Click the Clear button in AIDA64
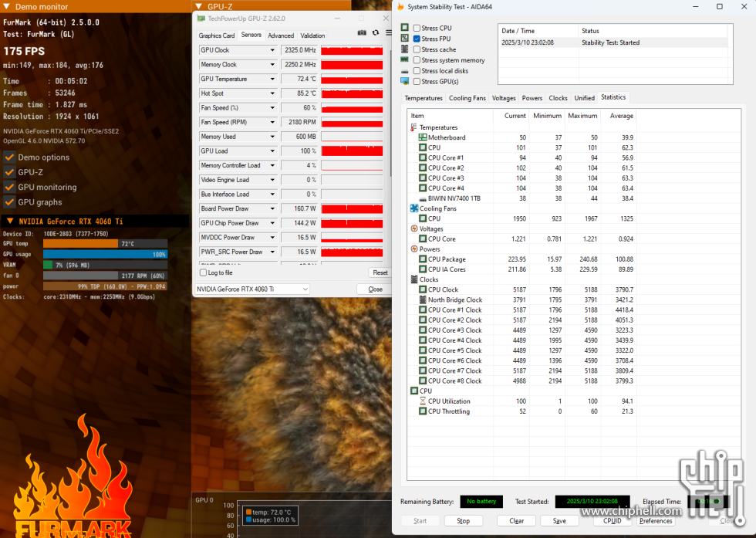The width and height of the screenshot is (756, 538). (516, 521)
